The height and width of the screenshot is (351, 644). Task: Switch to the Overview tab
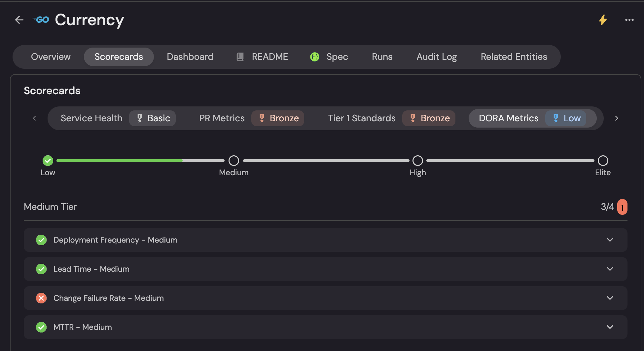coord(51,57)
